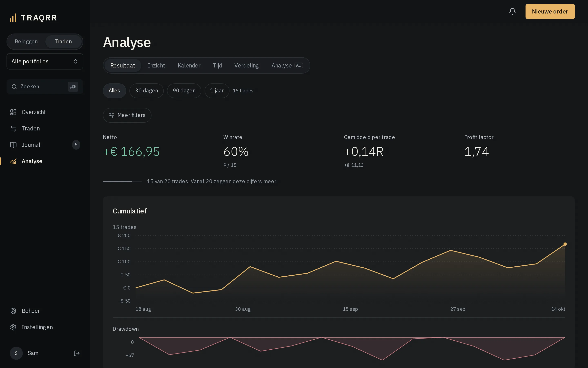Click the Journal badge showing 5
Image resolution: width=588 pixels, height=368 pixels.
(76, 145)
